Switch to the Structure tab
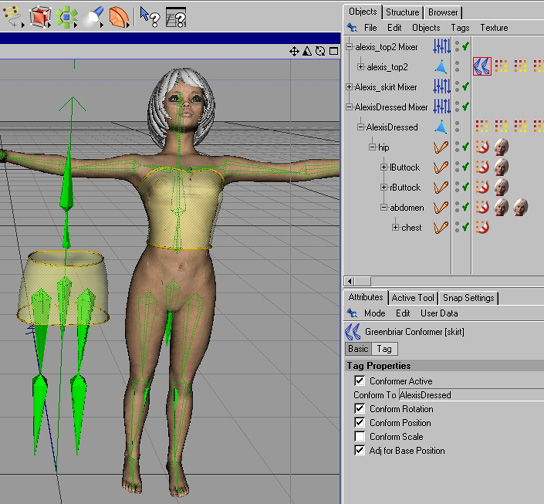Image resolution: width=544 pixels, height=504 pixels. click(x=402, y=12)
